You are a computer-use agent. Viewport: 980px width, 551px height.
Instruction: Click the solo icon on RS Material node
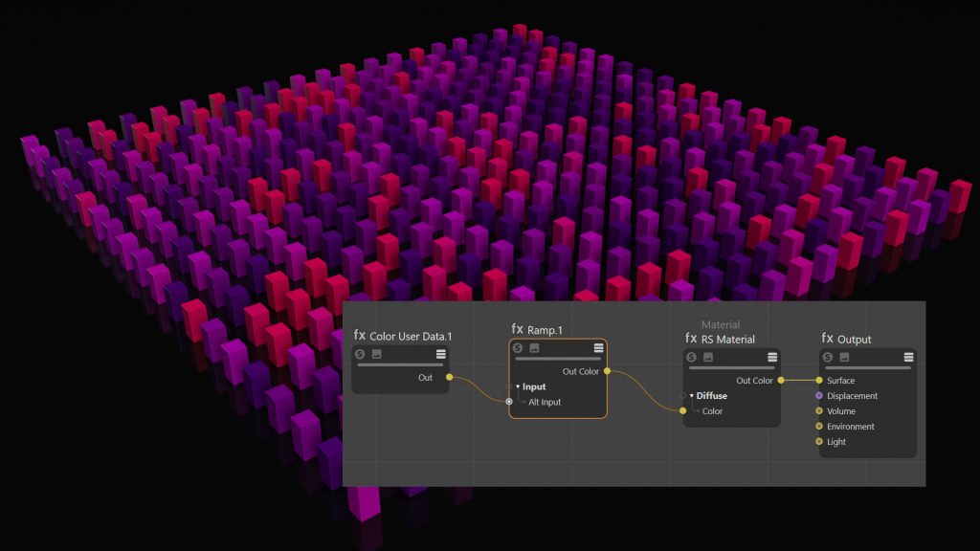691,358
